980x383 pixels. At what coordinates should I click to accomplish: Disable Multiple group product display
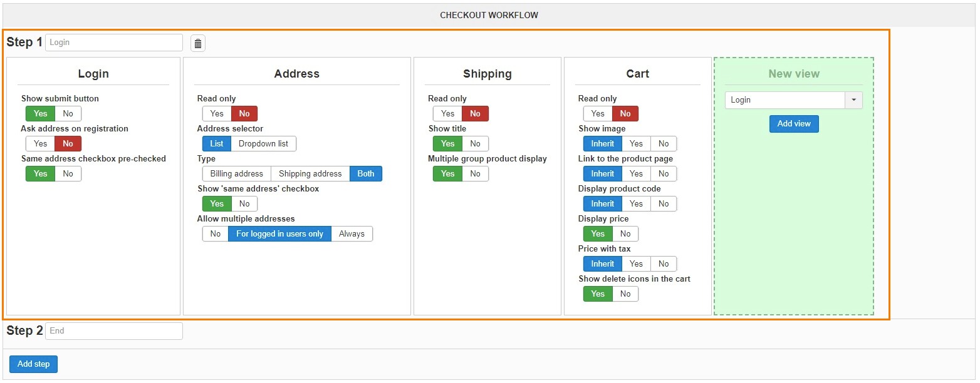pos(475,174)
